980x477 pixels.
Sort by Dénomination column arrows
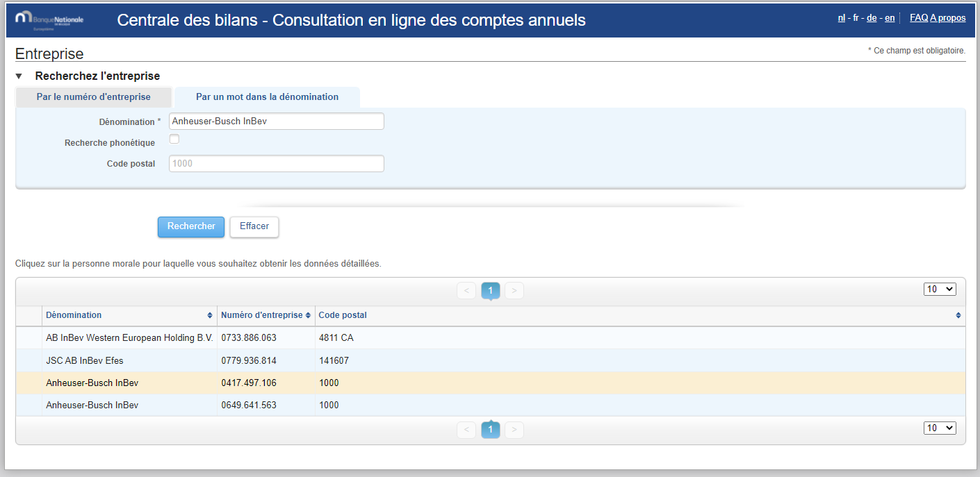(210, 315)
